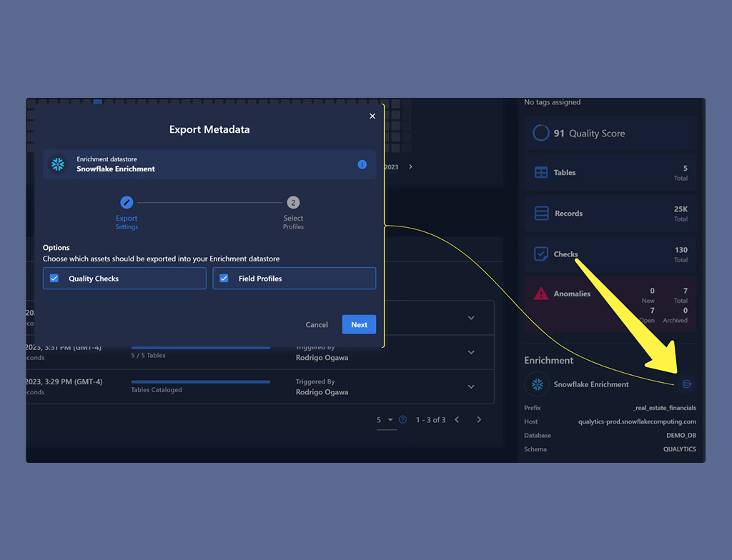Click the 5 / 5 Tables progress bar
The height and width of the screenshot is (560, 732).
click(x=201, y=348)
